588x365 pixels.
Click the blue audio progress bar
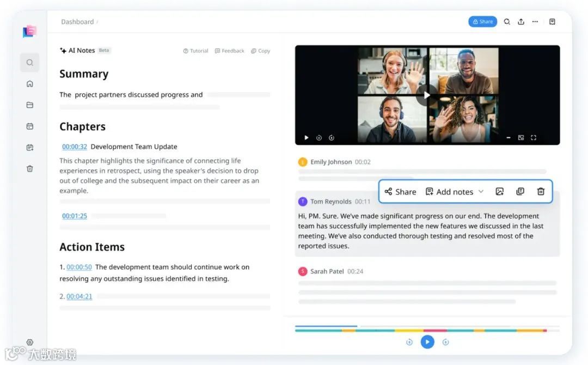coord(326,326)
